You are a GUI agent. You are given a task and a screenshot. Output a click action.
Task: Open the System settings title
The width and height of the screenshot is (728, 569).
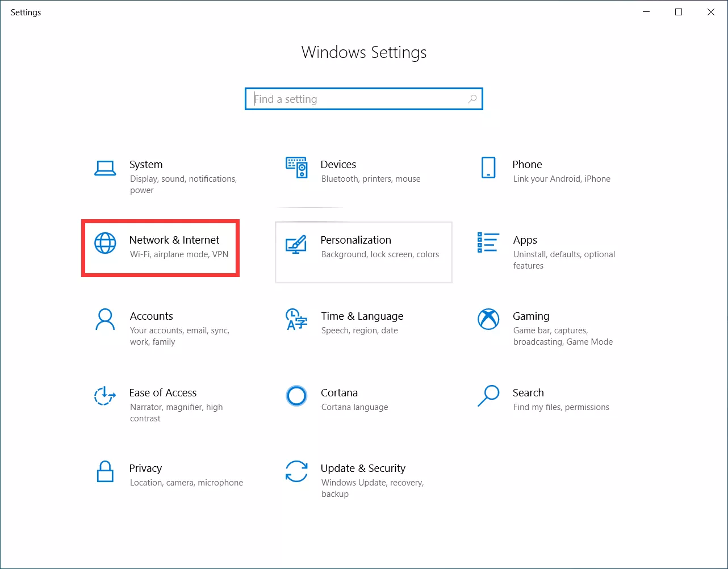tap(146, 164)
